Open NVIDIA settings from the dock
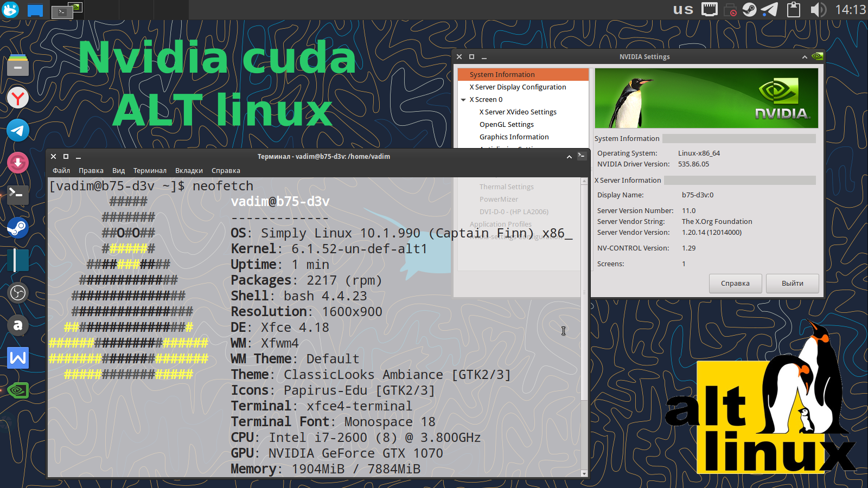 [x=18, y=390]
